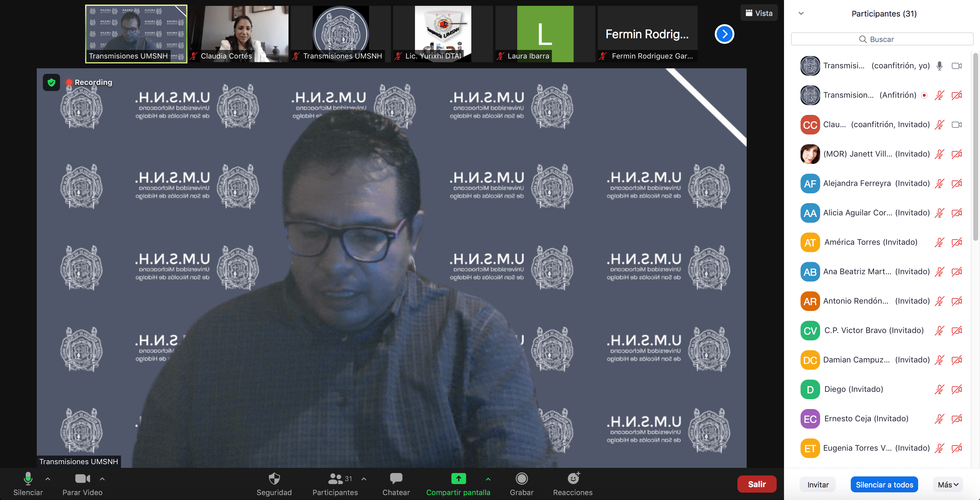This screenshot has height=500, width=980.
Task: Collapse the Participantes panel chevron
Action: click(x=801, y=13)
